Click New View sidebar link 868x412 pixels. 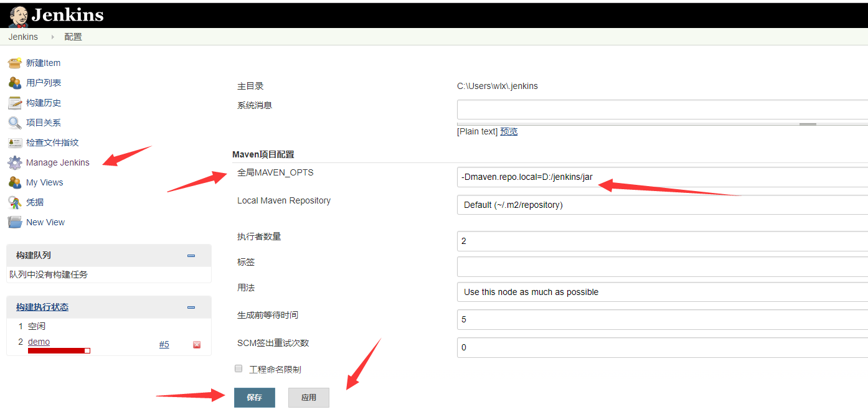(45, 222)
